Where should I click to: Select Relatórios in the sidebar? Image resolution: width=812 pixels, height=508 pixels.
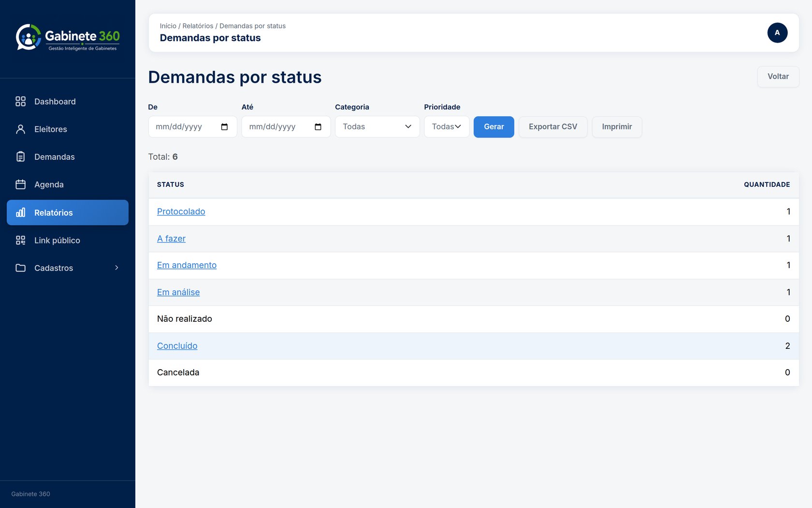point(68,212)
